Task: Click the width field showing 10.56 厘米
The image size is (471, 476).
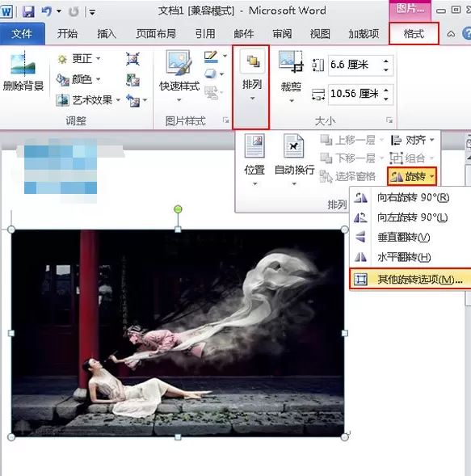Action: 355,94
